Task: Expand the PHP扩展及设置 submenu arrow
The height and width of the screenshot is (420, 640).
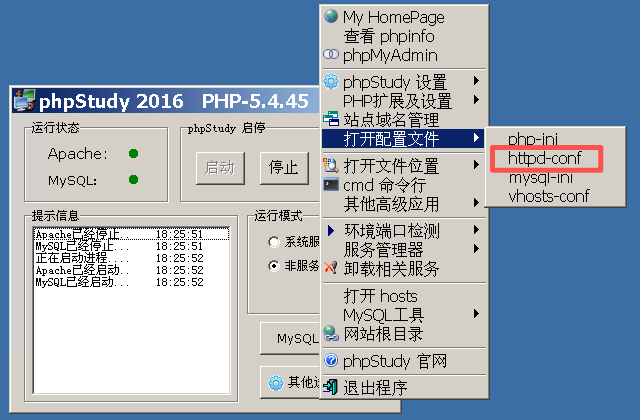Action: [476, 100]
